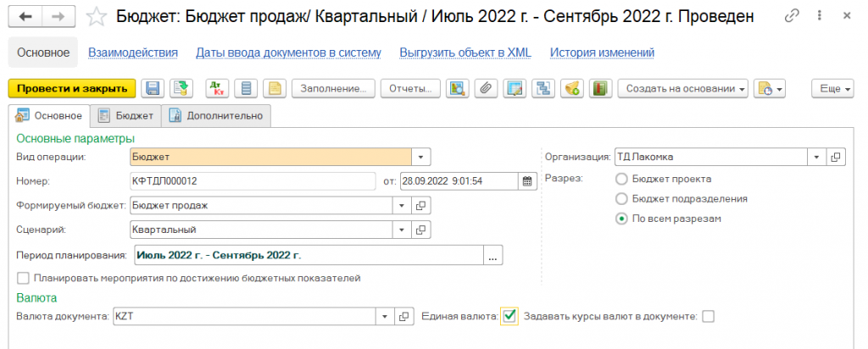Click the subordination structure icon
This screenshot has height=349, width=868.
[x=542, y=88]
